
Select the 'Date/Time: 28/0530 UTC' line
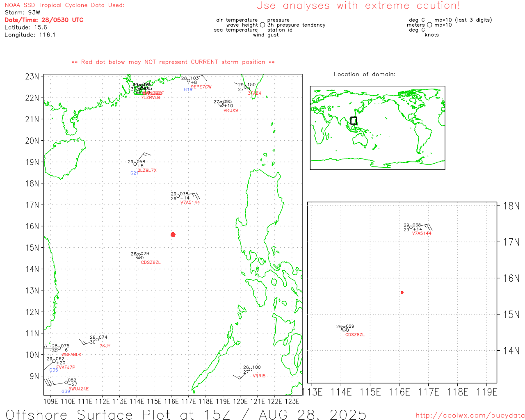tap(44, 20)
